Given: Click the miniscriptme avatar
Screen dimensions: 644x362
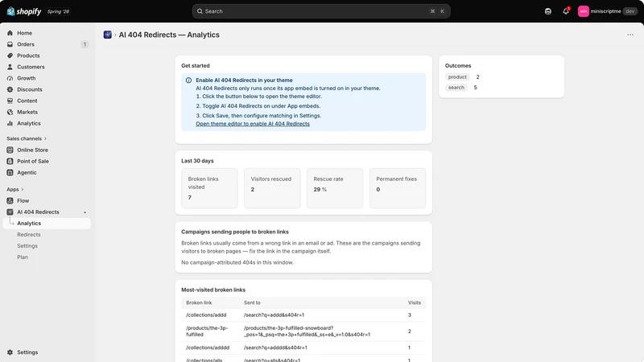Looking at the screenshot, I should [583, 11].
